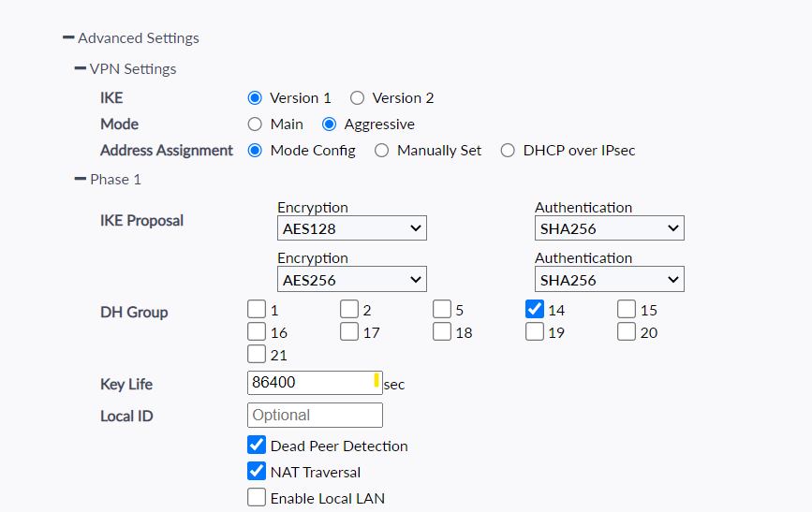Open second SHA256 authentication dropdown
812x512 pixels.
[609, 279]
